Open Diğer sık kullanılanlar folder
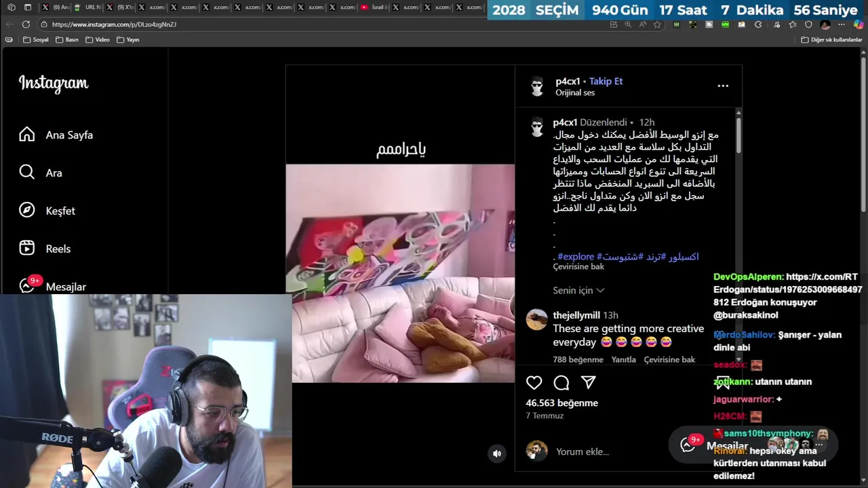 click(831, 40)
